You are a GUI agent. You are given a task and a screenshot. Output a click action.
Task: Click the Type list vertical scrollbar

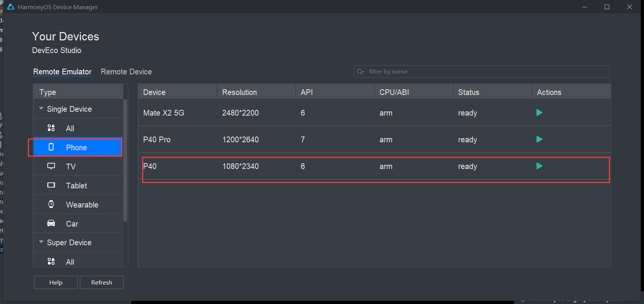[125, 160]
